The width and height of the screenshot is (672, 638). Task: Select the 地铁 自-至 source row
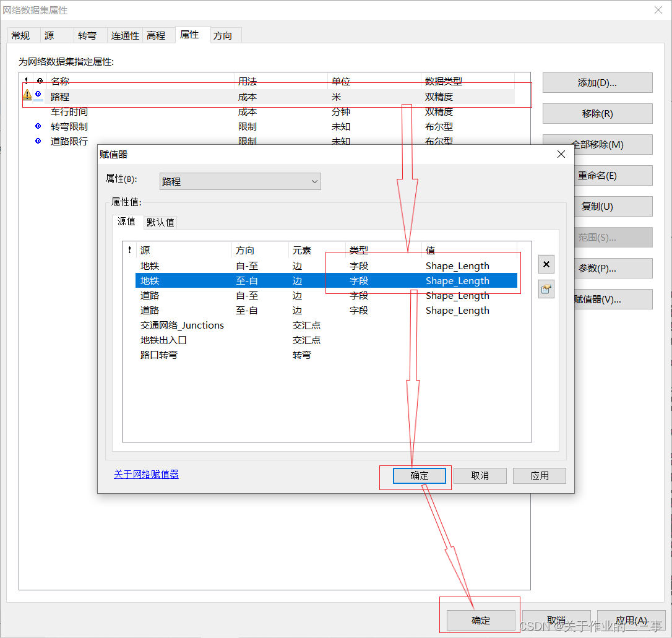[327, 266]
